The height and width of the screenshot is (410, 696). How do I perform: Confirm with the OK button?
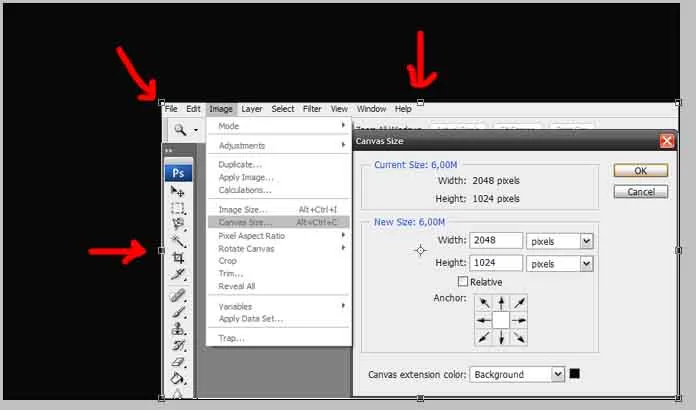[x=641, y=170]
